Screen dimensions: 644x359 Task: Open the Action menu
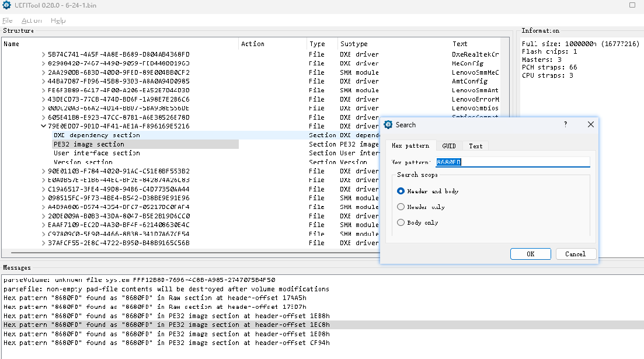tap(32, 20)
